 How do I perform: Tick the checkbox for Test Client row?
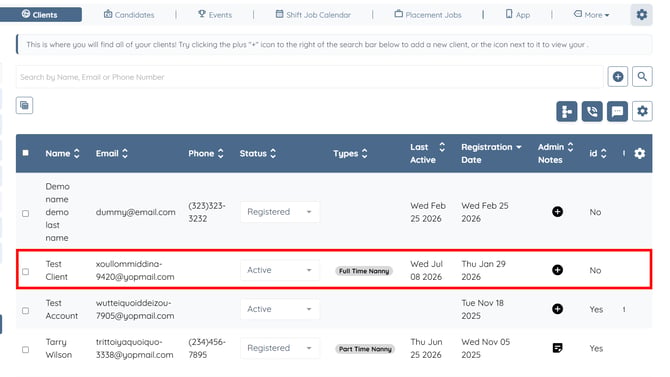pyautogui.click(x=26, y=271)
